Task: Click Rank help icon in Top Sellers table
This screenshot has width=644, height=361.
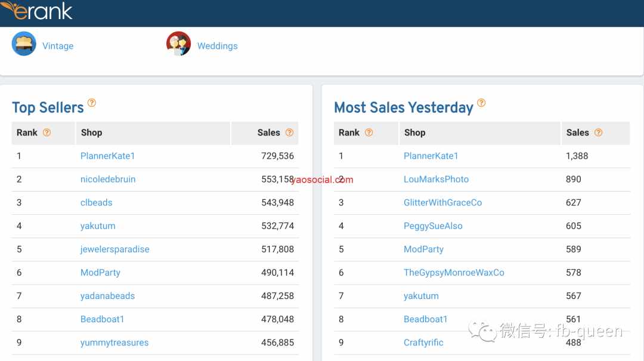Action: coord(47,132)
